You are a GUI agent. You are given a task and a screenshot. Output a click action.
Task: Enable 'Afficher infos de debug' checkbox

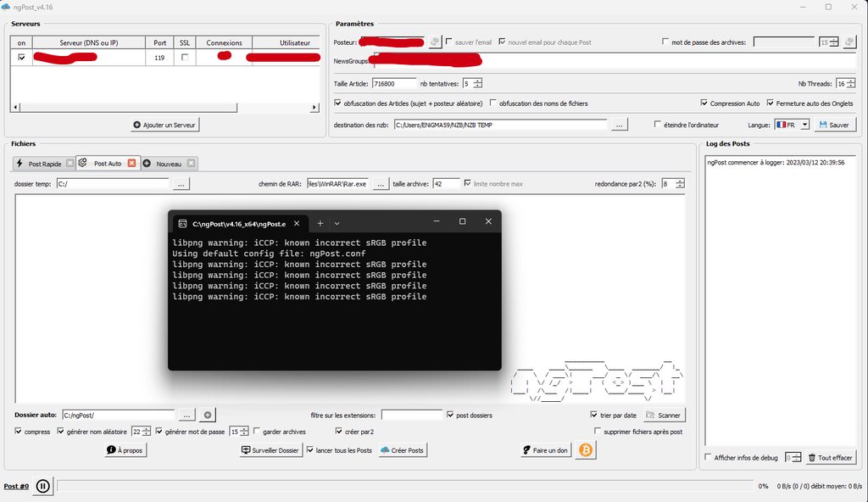click(x=708, y=457)
